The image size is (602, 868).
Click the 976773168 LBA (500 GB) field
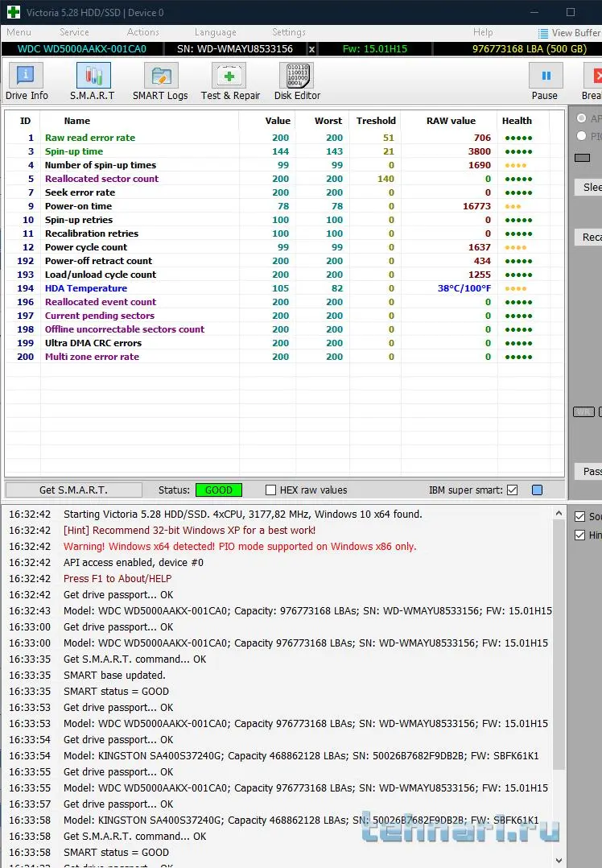coord(529,49)
